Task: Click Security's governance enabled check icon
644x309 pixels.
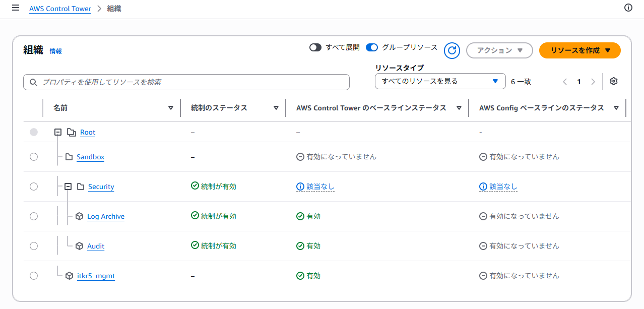Action: click(195, 186)
